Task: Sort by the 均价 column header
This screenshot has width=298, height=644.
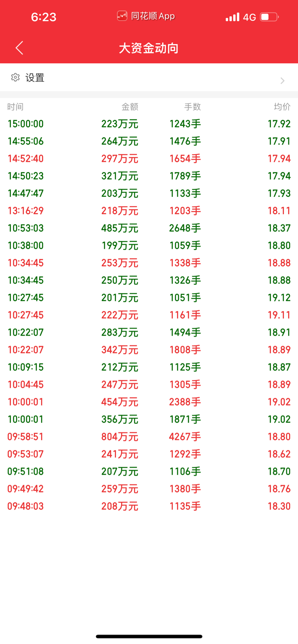Action: pos(282,107)
